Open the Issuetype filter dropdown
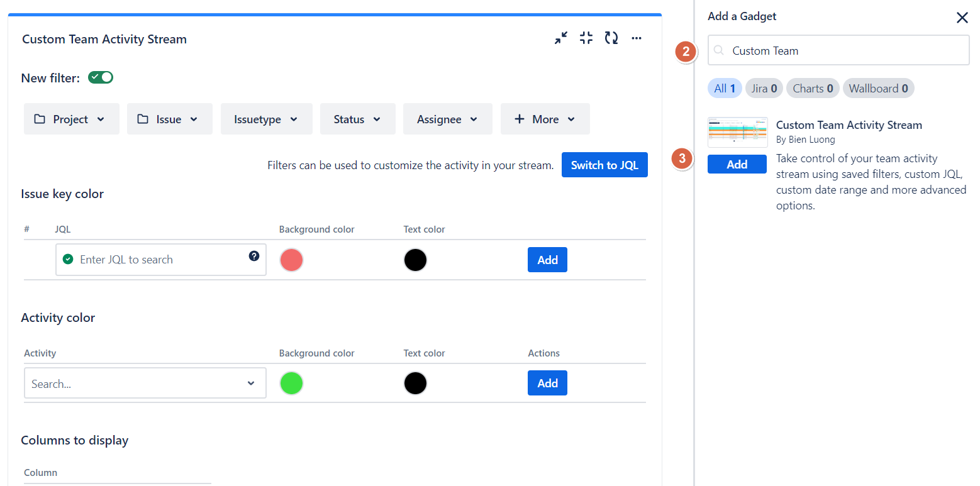This screenshot has height=486, width=980. pyautogui.click(x=266, y=119)
